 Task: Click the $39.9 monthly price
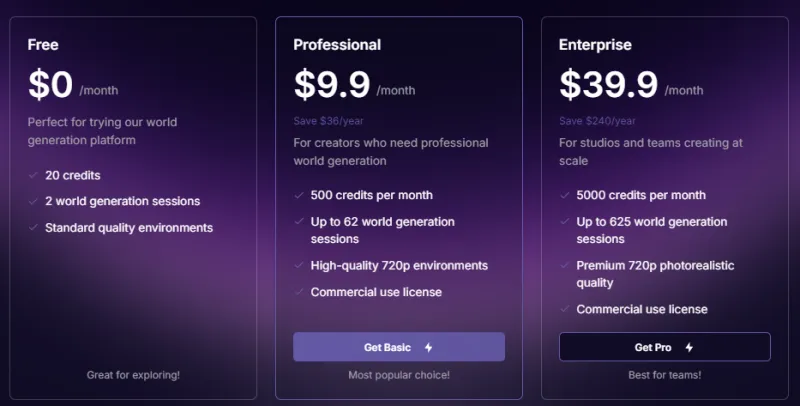(608, 84)
